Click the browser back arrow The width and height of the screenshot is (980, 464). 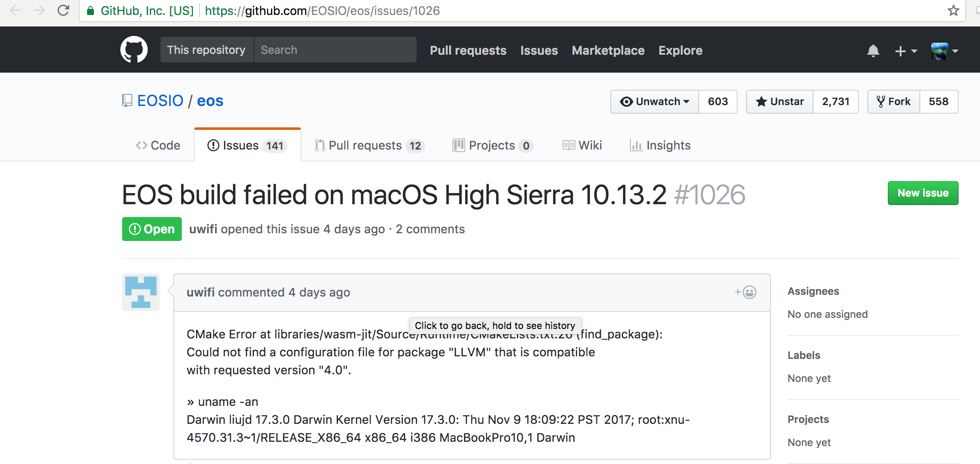pyautogui.click(x=15, y=10)
